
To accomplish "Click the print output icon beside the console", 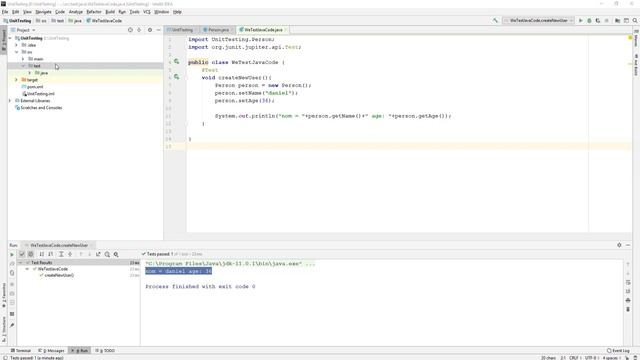I will tap(628, 300).
